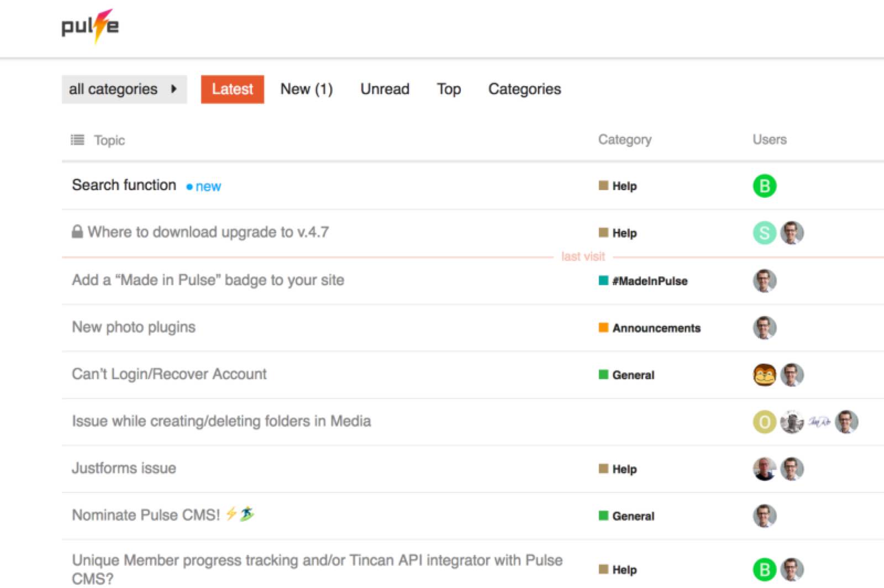Click the first avatar on Justforms issue row
Image resolution: width=884 pixels, height=588 pixels.
765,469
